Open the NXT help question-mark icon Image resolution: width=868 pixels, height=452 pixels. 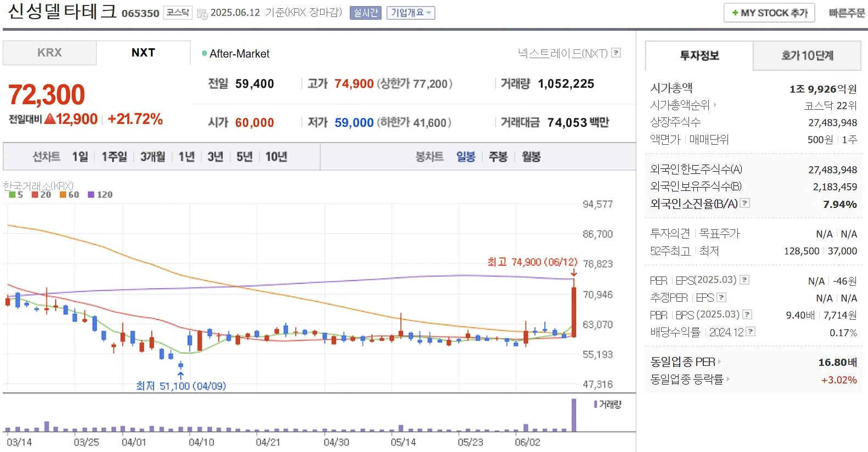tap(616, 53)
